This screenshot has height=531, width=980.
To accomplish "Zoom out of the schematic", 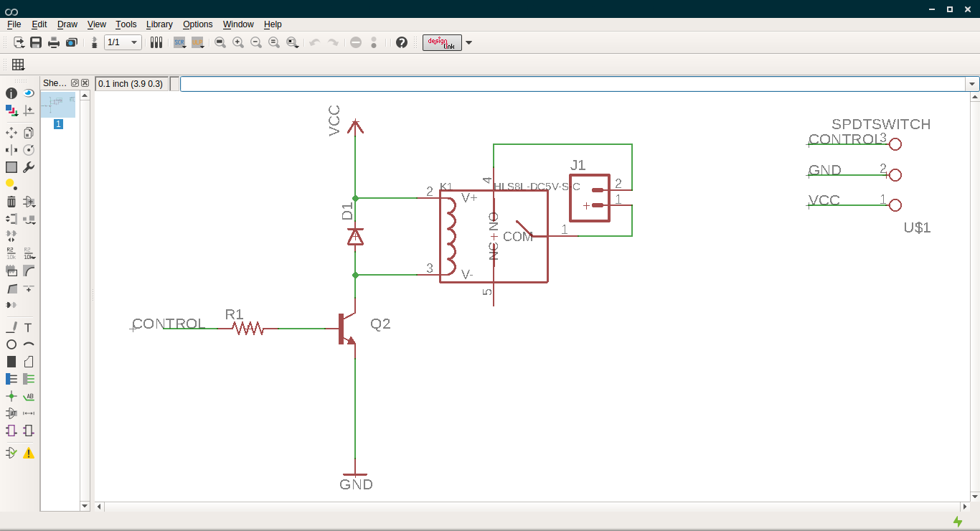I will tap(256, 42).
